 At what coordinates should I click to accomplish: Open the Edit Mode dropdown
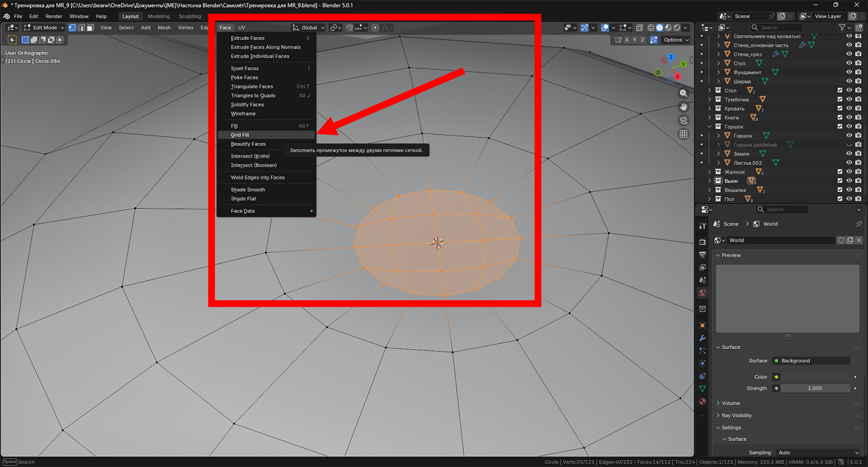44,28
